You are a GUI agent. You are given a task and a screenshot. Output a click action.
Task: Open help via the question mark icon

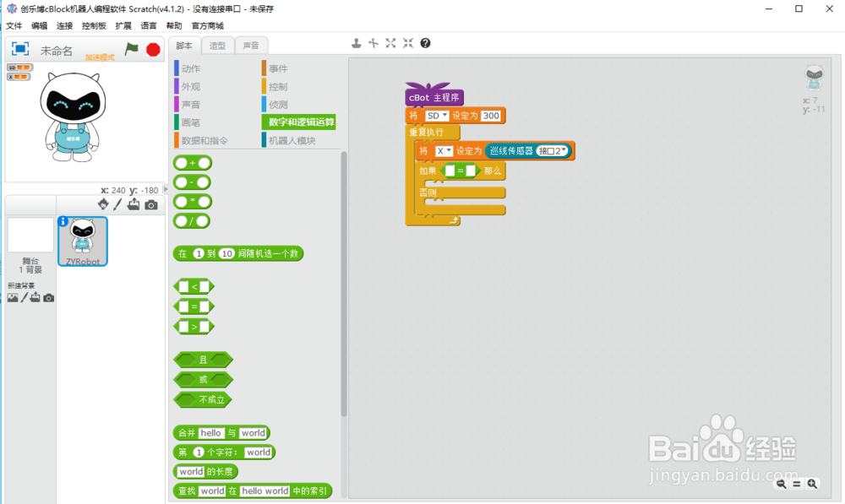[x=423, y=43]
